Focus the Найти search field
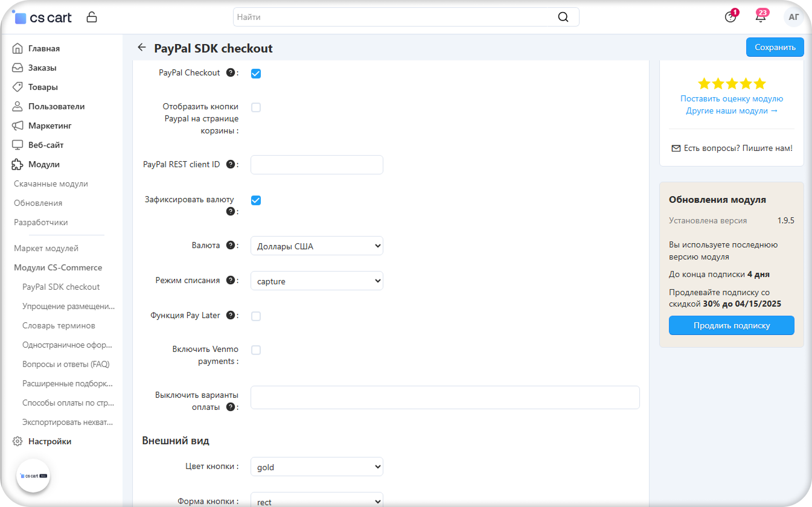This screenshot has width=812, height=507. [x=406, y=17]
